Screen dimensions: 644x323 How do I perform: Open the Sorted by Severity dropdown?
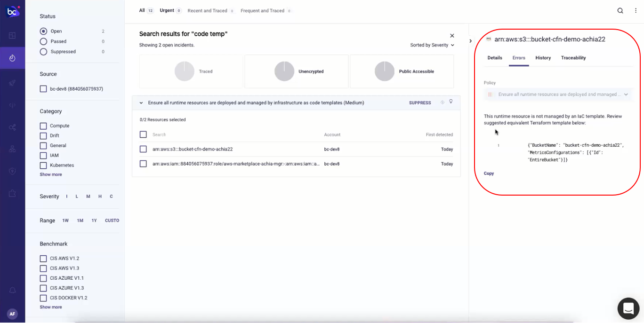click(432, 45)
